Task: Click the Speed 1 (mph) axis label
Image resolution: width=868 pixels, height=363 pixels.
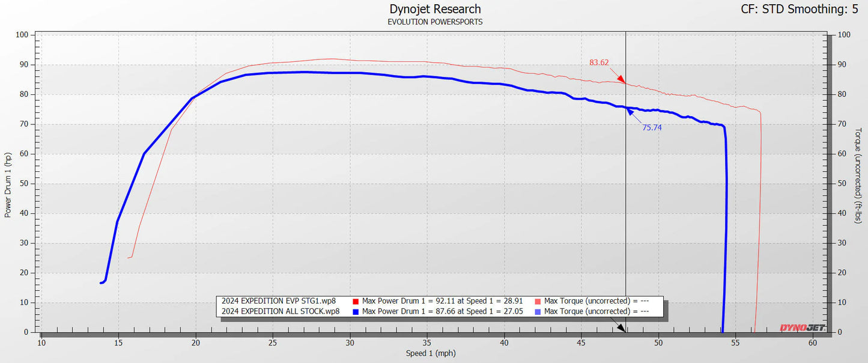Action: tap(431, 354)
